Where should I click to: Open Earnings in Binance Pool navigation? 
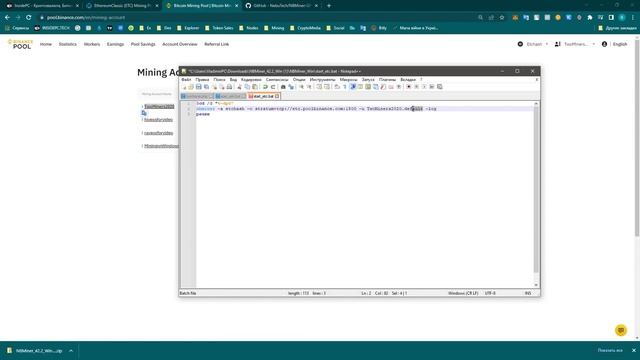[116, 44]
